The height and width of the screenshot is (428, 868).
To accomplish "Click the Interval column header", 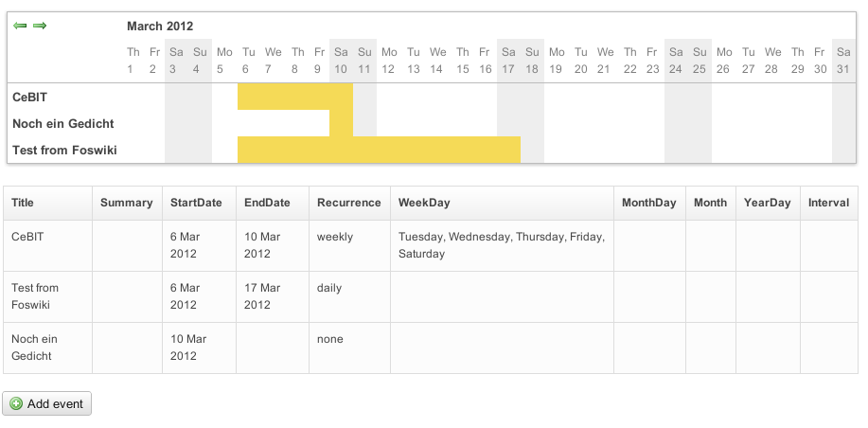I will tap(828, 203).
